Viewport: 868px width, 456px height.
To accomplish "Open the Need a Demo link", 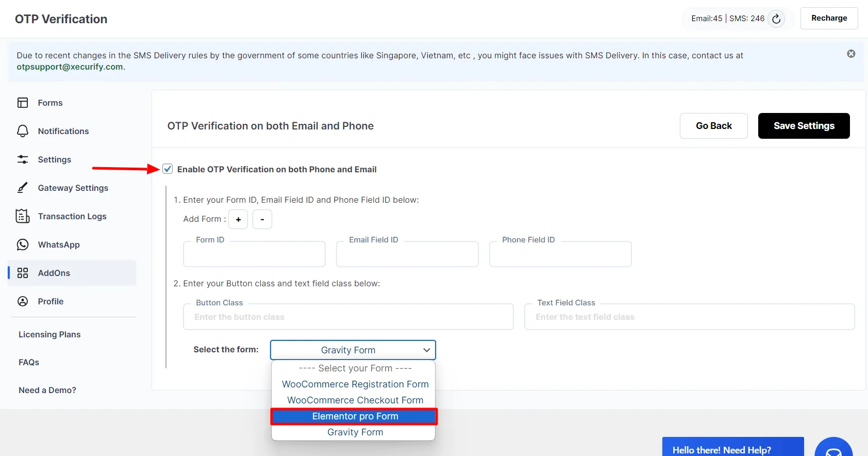I will pyautogui.click(x=47, y=390).
